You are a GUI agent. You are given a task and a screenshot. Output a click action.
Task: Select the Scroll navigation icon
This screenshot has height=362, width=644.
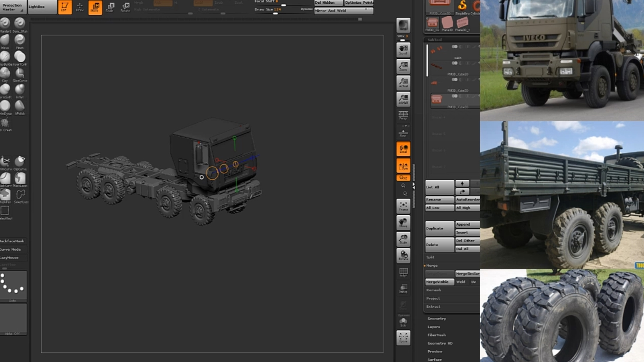(403, 50)
